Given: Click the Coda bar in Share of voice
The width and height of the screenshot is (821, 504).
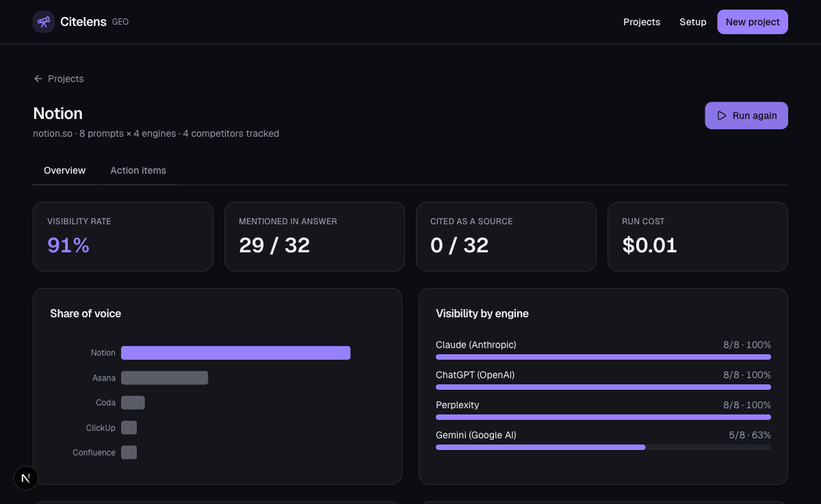Looking at the screenshot, I should pyautogui.click(x=133, y=403).
